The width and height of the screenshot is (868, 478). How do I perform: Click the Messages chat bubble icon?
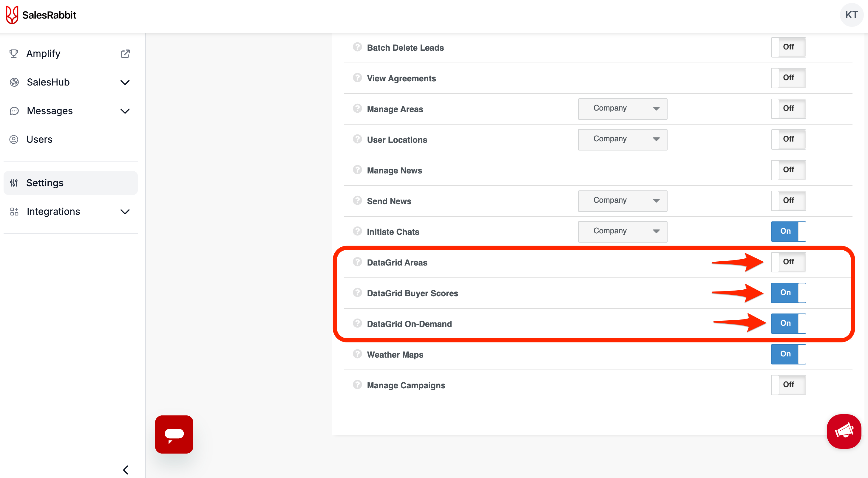pyautogui.click(x=14, y=111)
